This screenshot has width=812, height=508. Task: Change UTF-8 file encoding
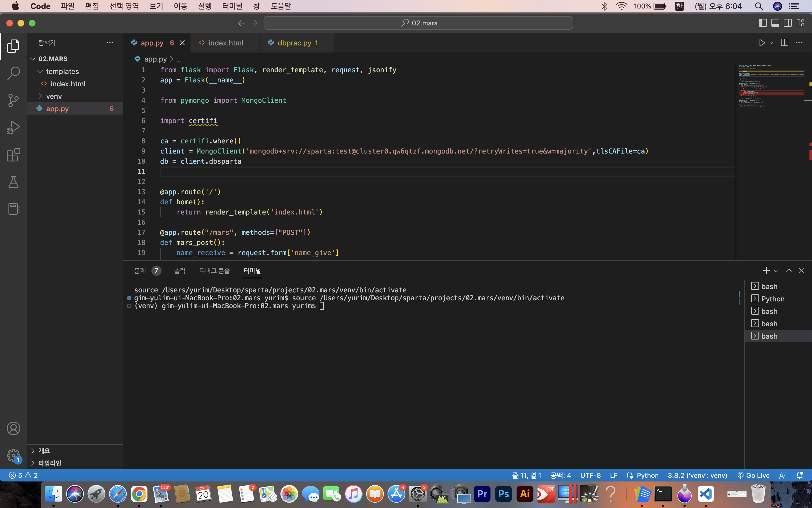[x=590, y=476]
